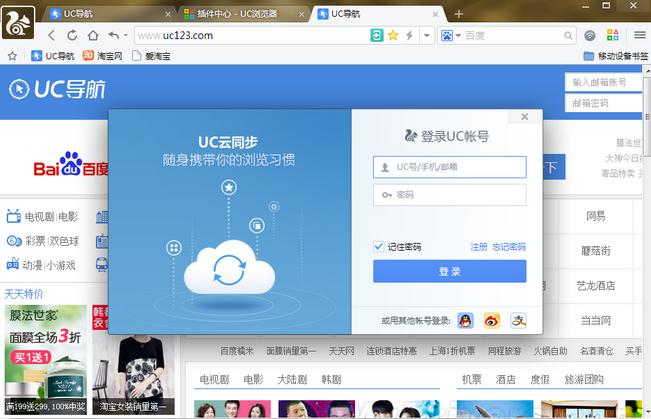Viewport: 651px width, 419px height.
Task: Click the 百度糯米 promo link
Action: pyautogui.click(x=237, y=351)
